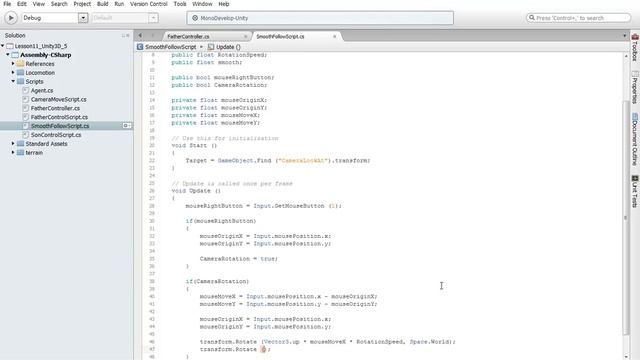
Task: Open the Help menu
Action: [224, 4]
